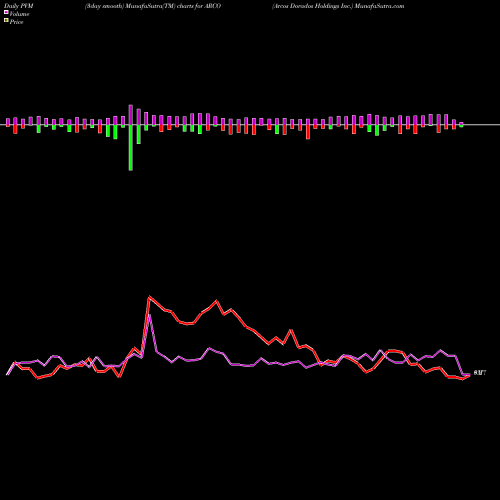This screenshot has width=500, height=500.
Task: Click the red-green Price legend swatch
Action: pos(6,20)
